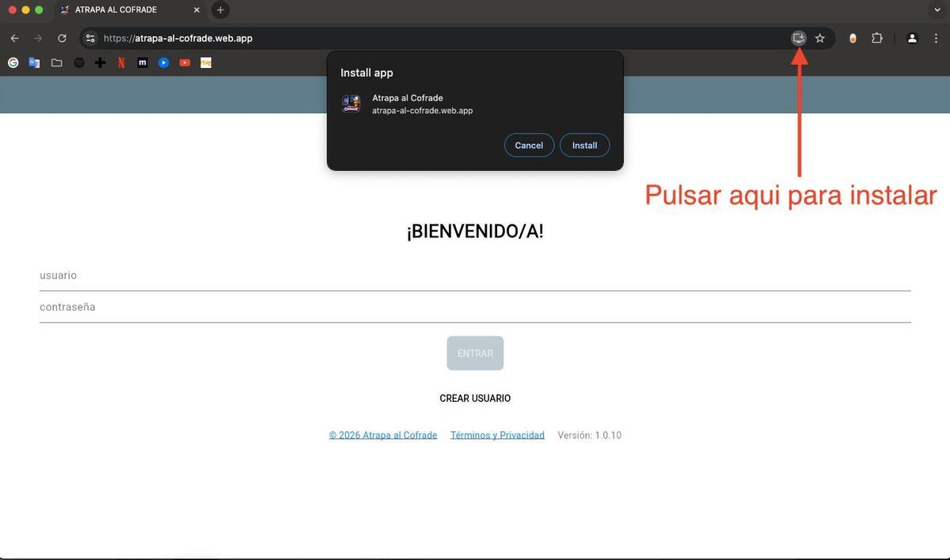Open the Netflix bookmark
The width and height of the screenshot is (950, 560).
120,62
